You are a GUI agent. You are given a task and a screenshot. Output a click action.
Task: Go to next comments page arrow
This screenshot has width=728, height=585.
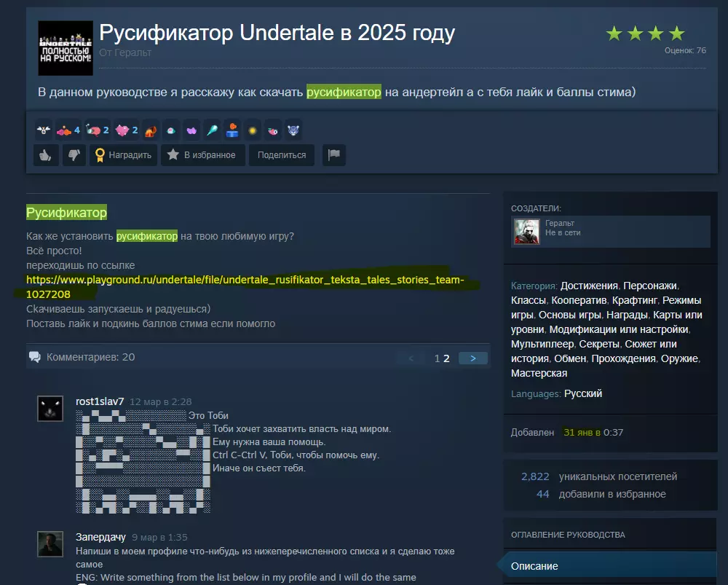[472, 358]
